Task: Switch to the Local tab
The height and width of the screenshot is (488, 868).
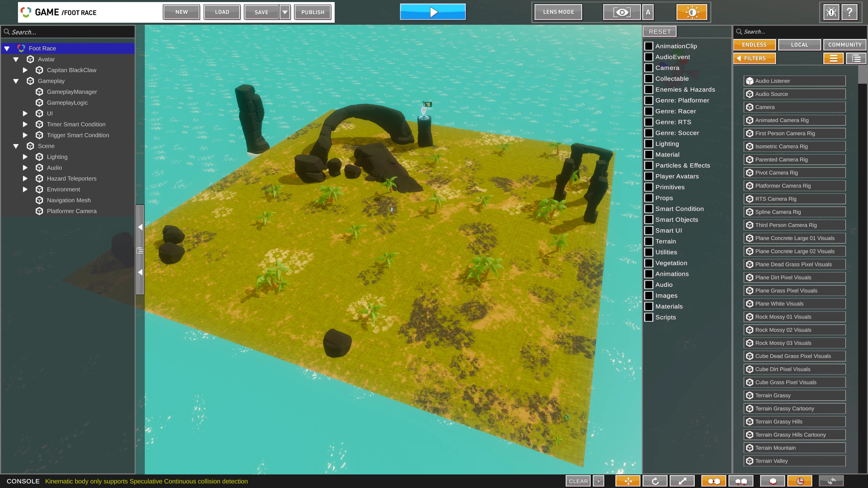Action: 799,45
